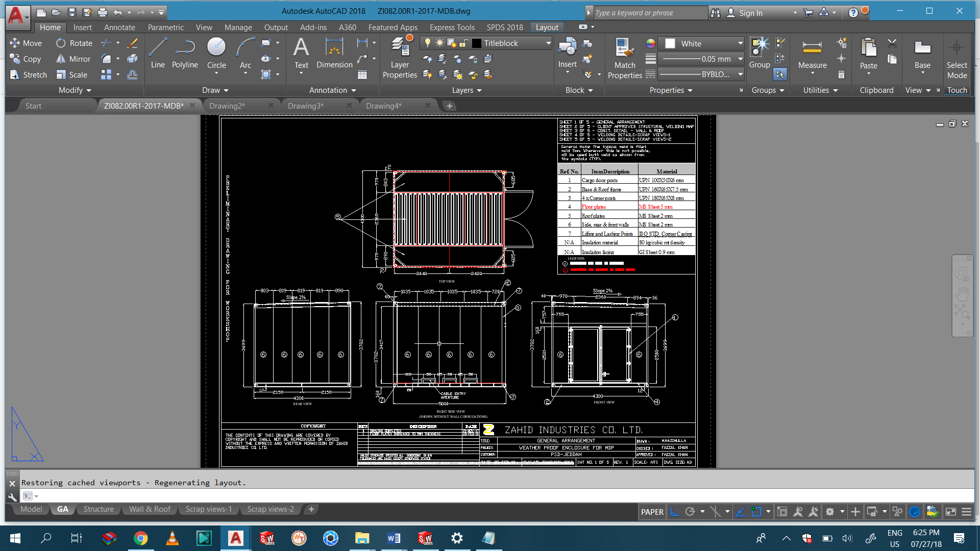Toggle PAPER space button
980x551 pixels.
tap(652, 512)
